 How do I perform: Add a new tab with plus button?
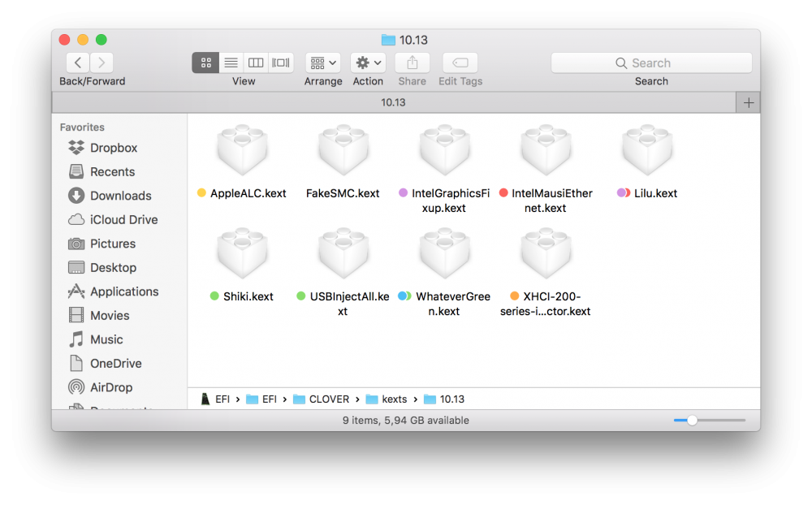pyautogui.click(x=749, y=102)
